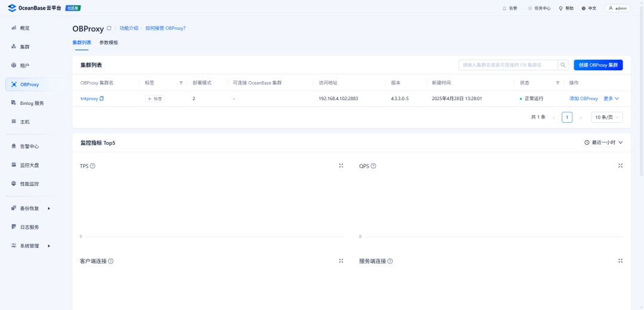This screenshot has width=644, height=310.
Task: Click the 客户端连接 help icon
Action: tap(110, 261)
